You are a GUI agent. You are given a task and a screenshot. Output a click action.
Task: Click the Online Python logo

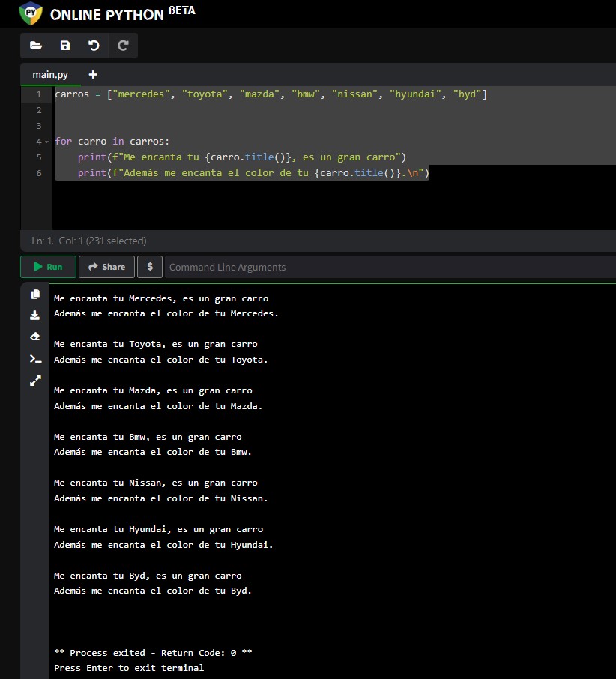tap(31, 13)
